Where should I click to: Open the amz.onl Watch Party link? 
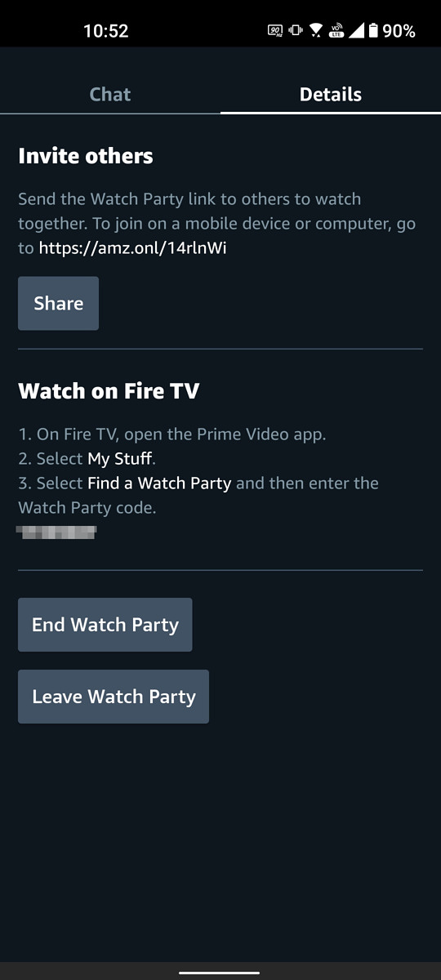point(133,247)
